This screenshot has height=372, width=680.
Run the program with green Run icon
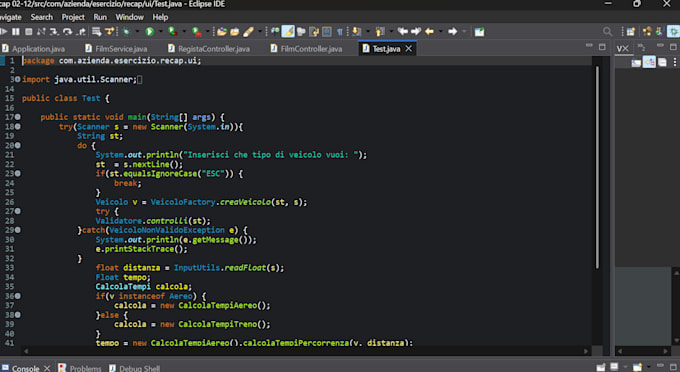pos(150,32)
